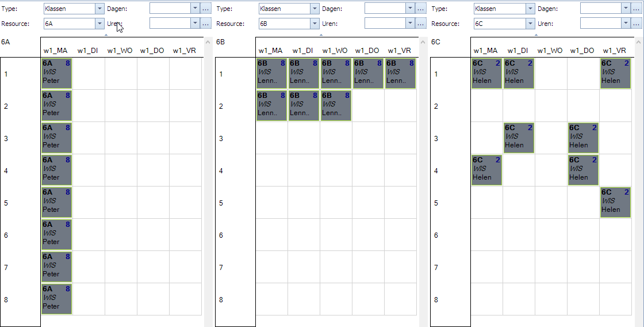Click the hour 8 row label in 6A timetable
This screenshot has height=327, width=644.
tap(6, 300)
